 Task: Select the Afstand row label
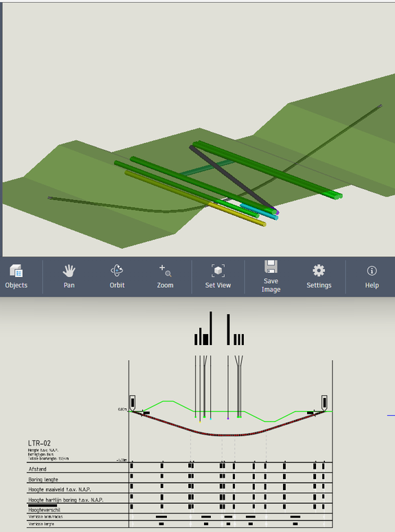[37, 469]
